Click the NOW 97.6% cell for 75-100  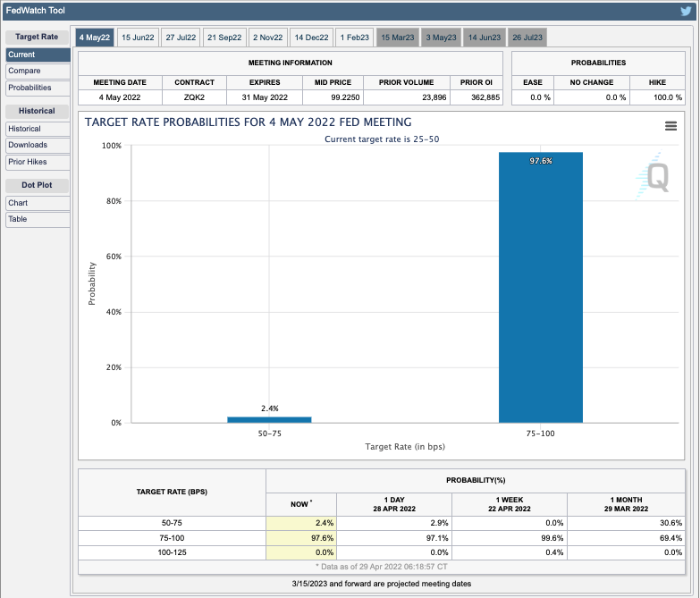pos(301,538)
